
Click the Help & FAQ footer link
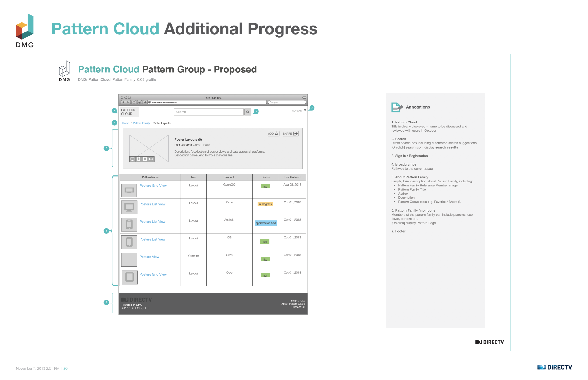click(x=298, y=301)
